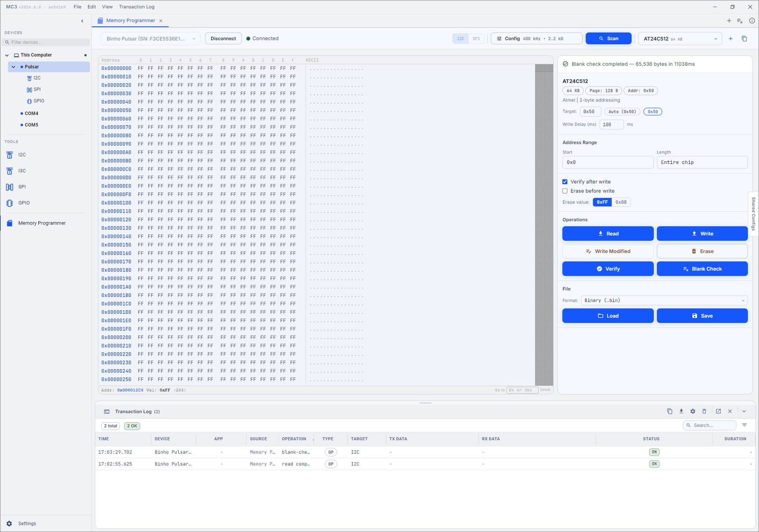Click the info icon in the tab bar
The width and height of the screenshot is (759, 532).
(x=752, y=21)
